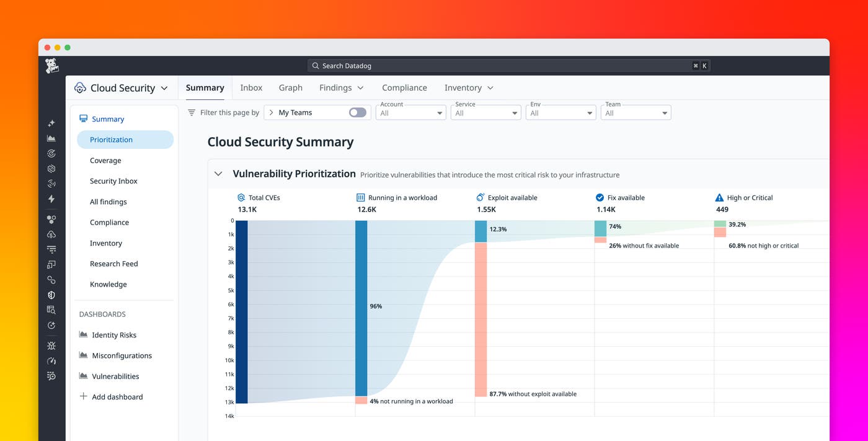Click the Running in a workload icon
Image resolution: width=868 pixels, height=441 pixels.
pos(361,198)
